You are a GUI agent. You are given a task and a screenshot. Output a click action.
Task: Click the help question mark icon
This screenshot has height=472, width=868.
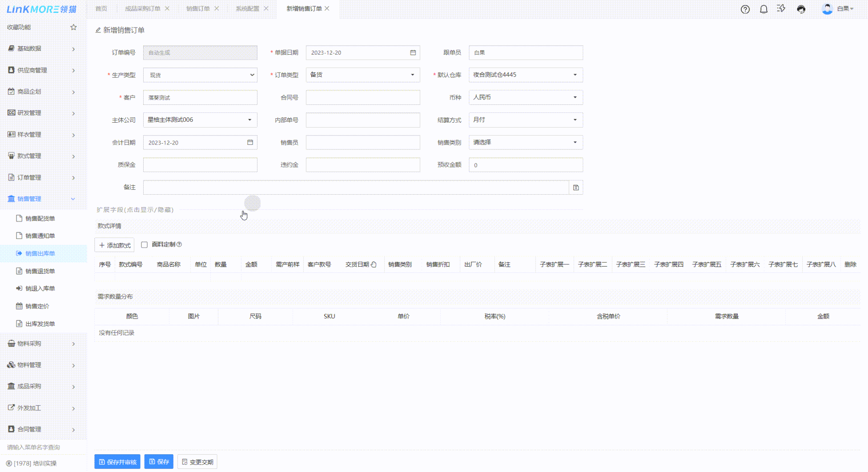coord(745,9)
